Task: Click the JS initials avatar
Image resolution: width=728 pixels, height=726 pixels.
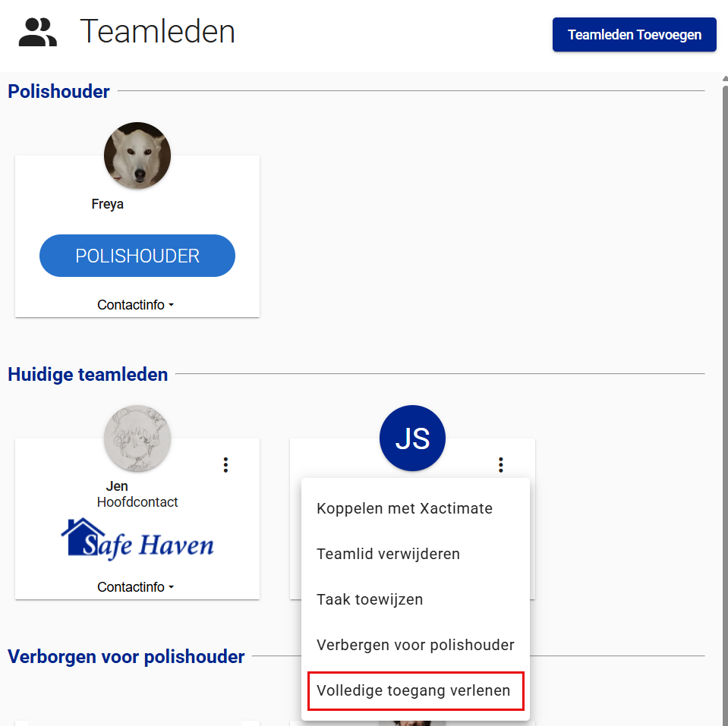Action: pos(412,438)
